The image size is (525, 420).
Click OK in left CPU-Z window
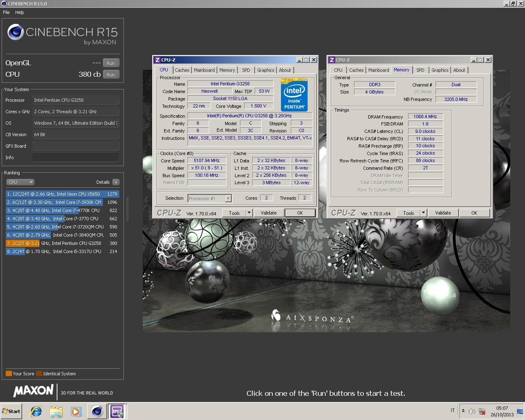(x=300, y=213)
